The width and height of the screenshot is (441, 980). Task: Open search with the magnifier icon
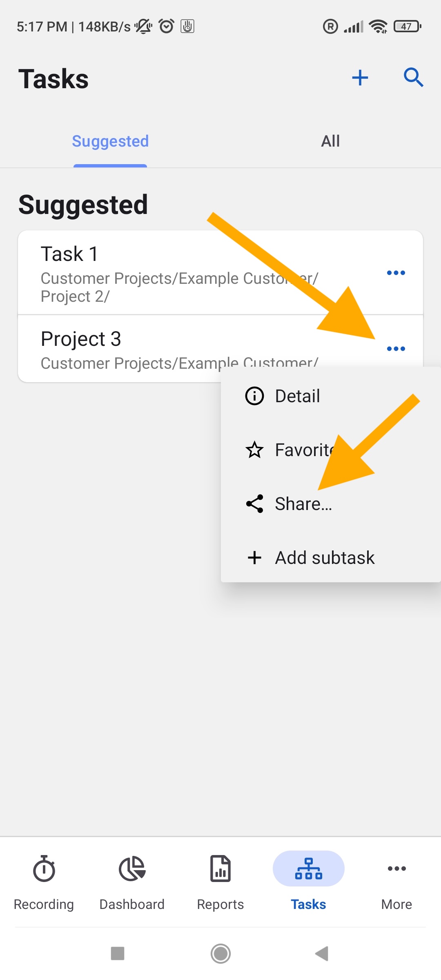(x=414, y=78)
